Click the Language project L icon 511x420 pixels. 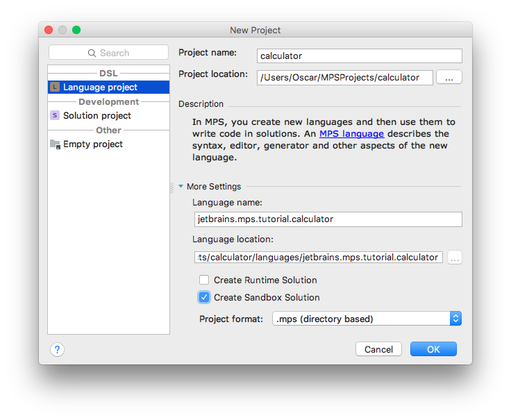[55, 87]
